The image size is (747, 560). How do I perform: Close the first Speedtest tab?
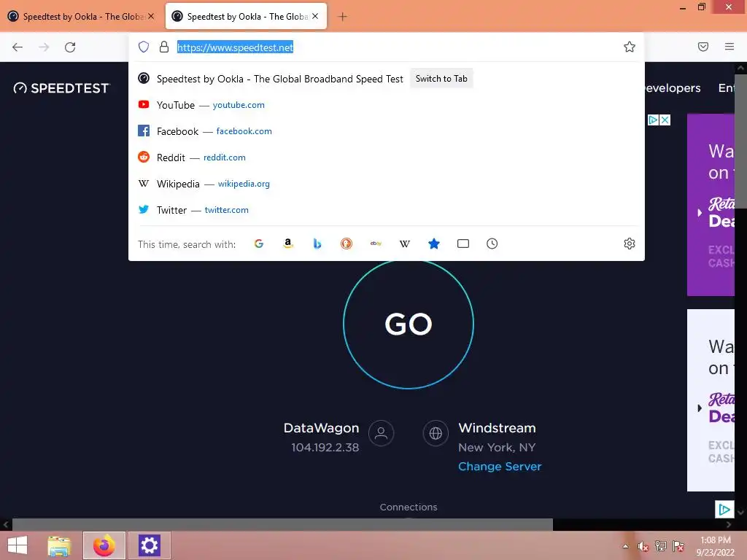pyautogui.click(x=151, y=16)
